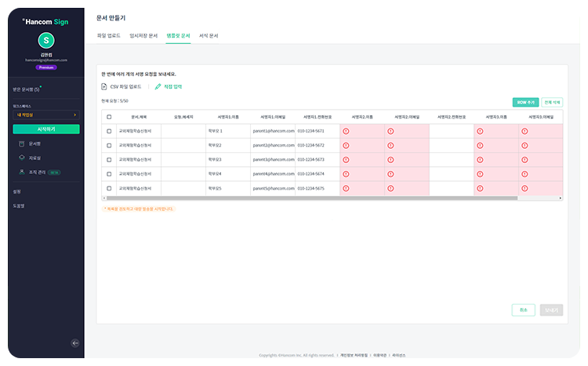
Task: Click 서명자3.이메일 error icon in parent3 row
Action: tap(524, 160)
